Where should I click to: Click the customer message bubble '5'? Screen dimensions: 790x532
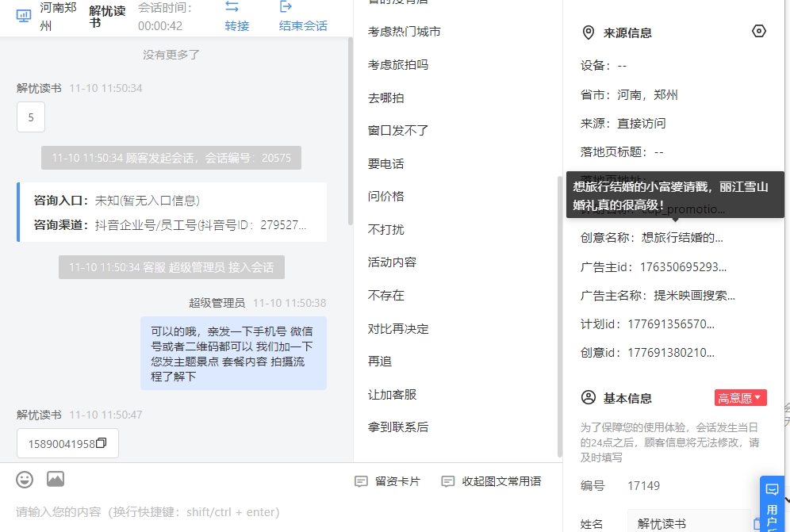[31, 117]
